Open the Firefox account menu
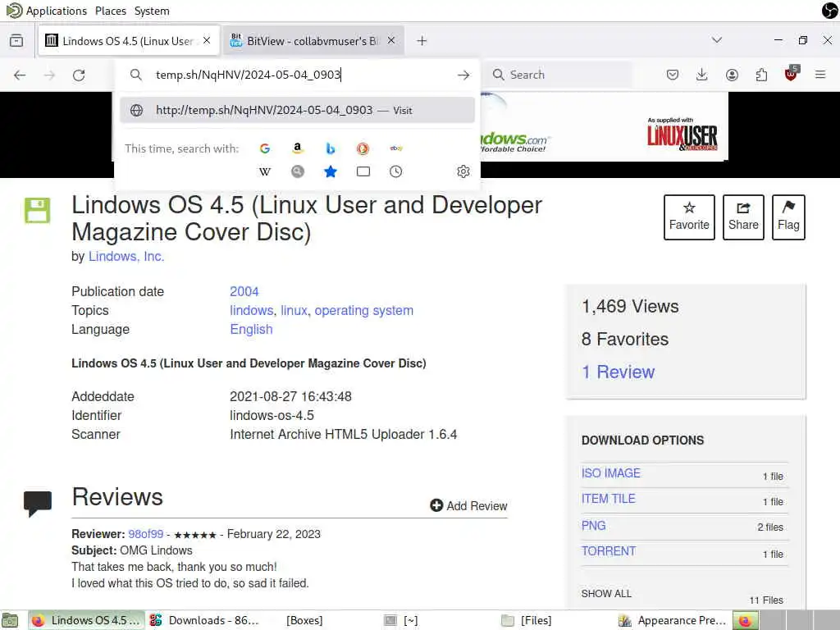Viewport: 840px width, 630px height. coord(732,75)
